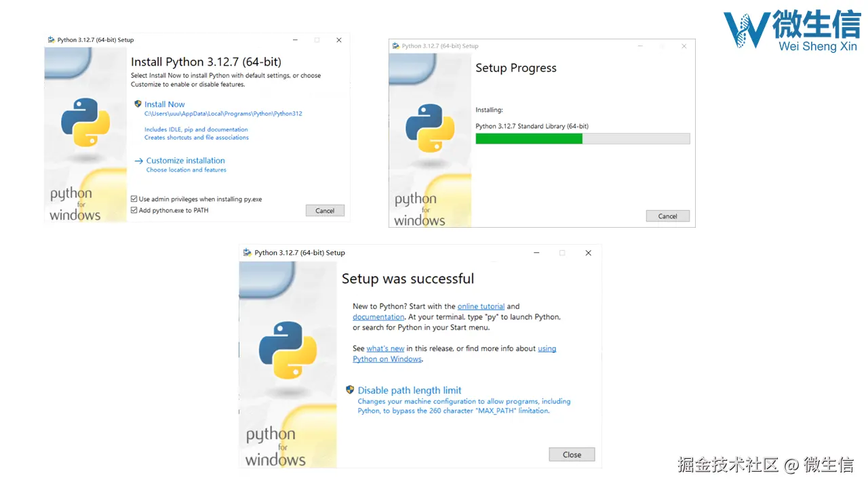Click the Python logo in the Setup was successful window

tap(288, 350)
